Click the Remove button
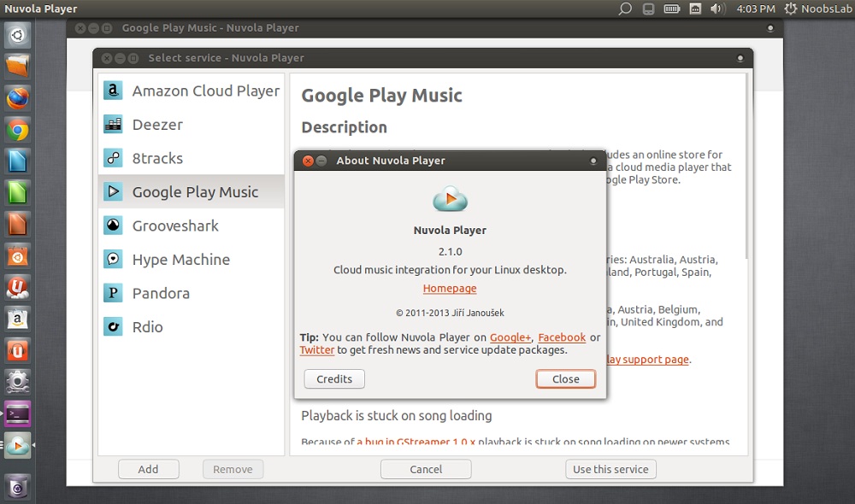855x504 pixels. [233, 469]
